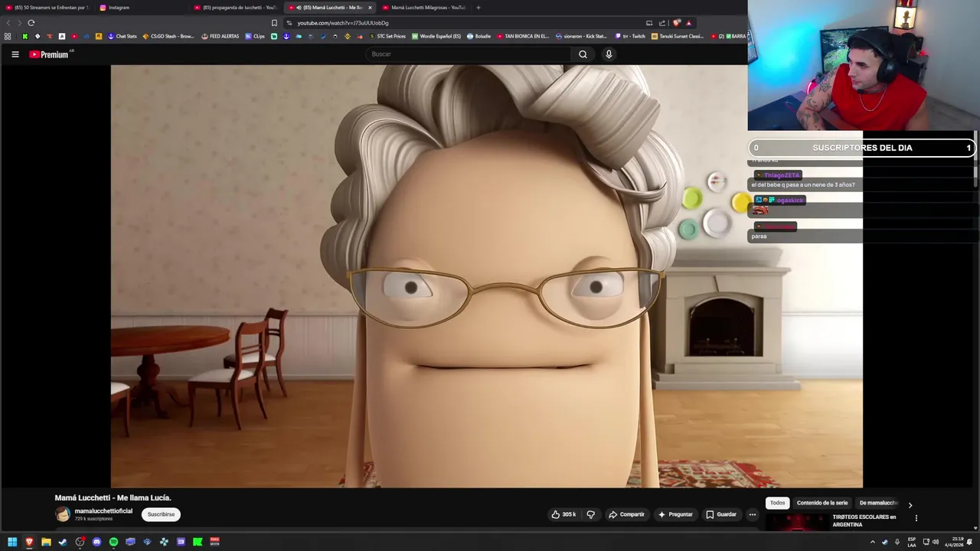
Task: Open the Windows Start menu
Action: click(12, 542)
